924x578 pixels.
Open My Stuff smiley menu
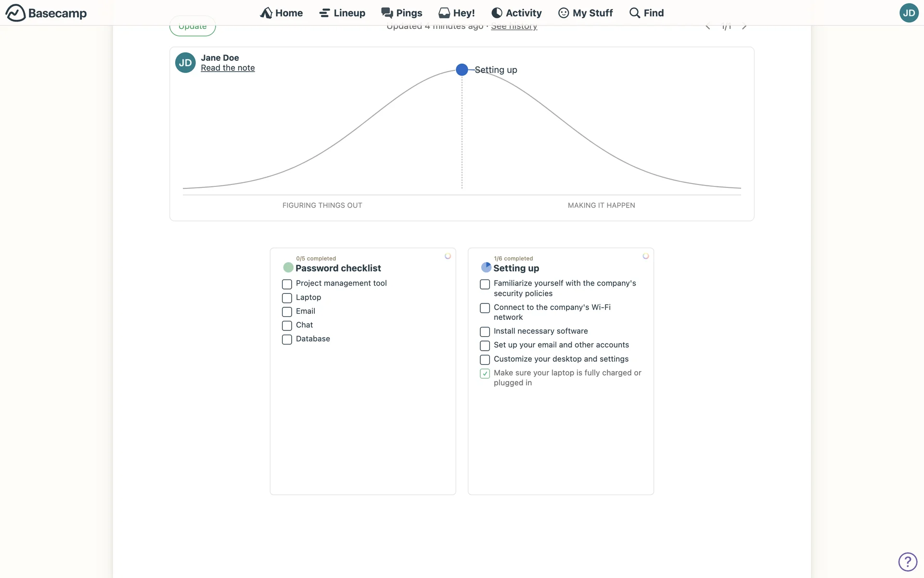[x=564, y=13]
